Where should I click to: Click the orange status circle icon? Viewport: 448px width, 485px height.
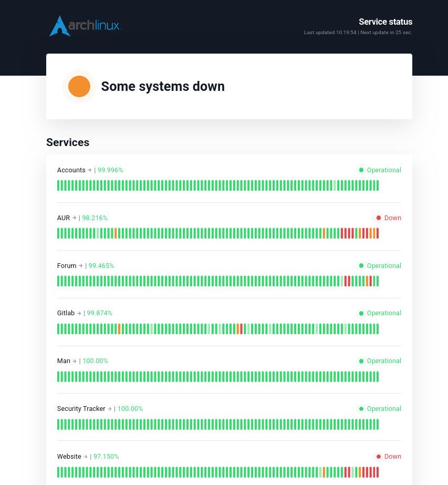coord(79,87)
